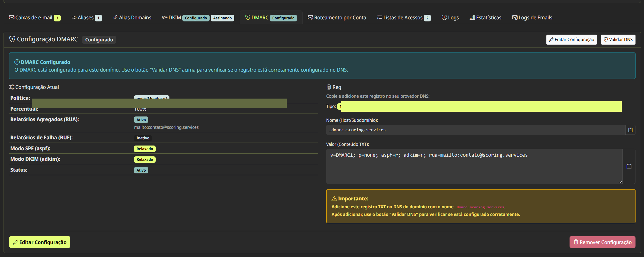644x257 pixels.
Task: Copy the _dmarc host name to clipboard
Action: pos(630,130)
